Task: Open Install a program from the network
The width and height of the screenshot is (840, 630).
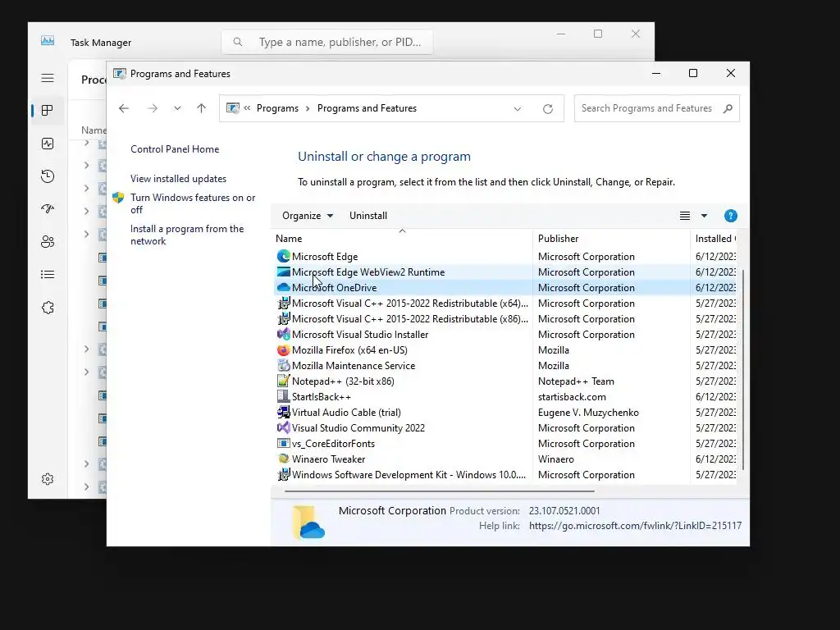Action: tap(187, 235)
